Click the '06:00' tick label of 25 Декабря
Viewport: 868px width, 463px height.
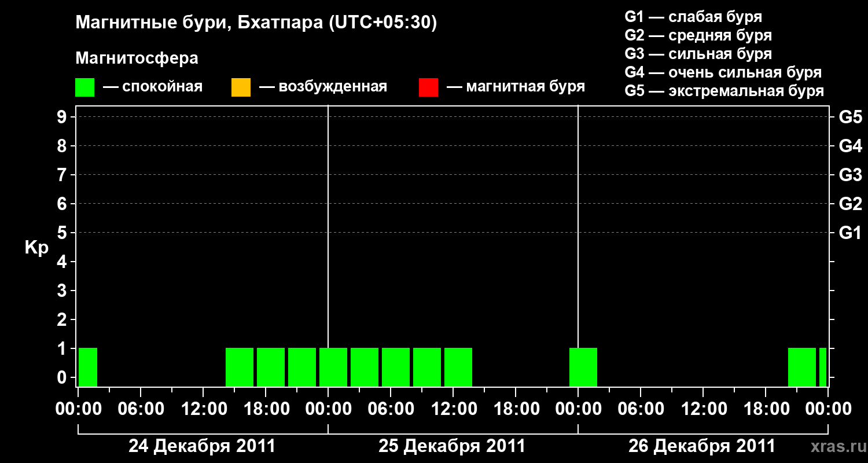pyautogui.click(x=391, y=409)
